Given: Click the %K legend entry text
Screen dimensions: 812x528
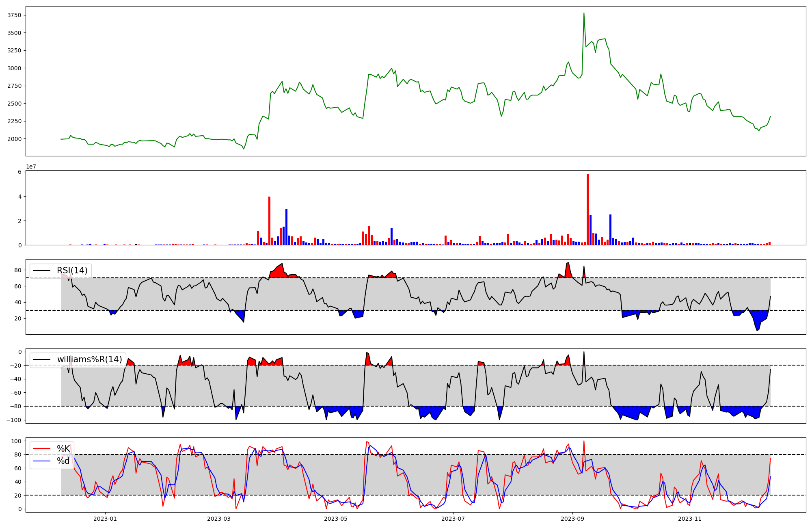Looking at the screenshot, I should point(63,449).
